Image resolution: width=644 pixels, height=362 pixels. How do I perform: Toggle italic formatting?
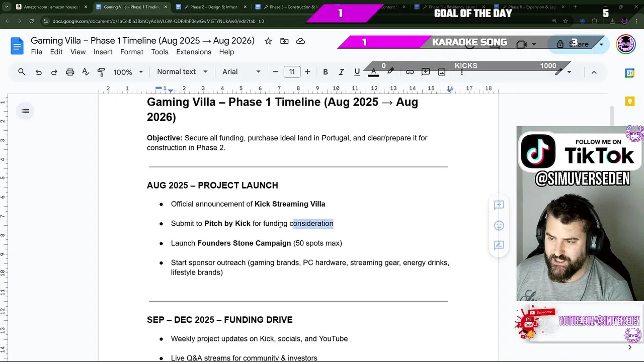point(341,72)
